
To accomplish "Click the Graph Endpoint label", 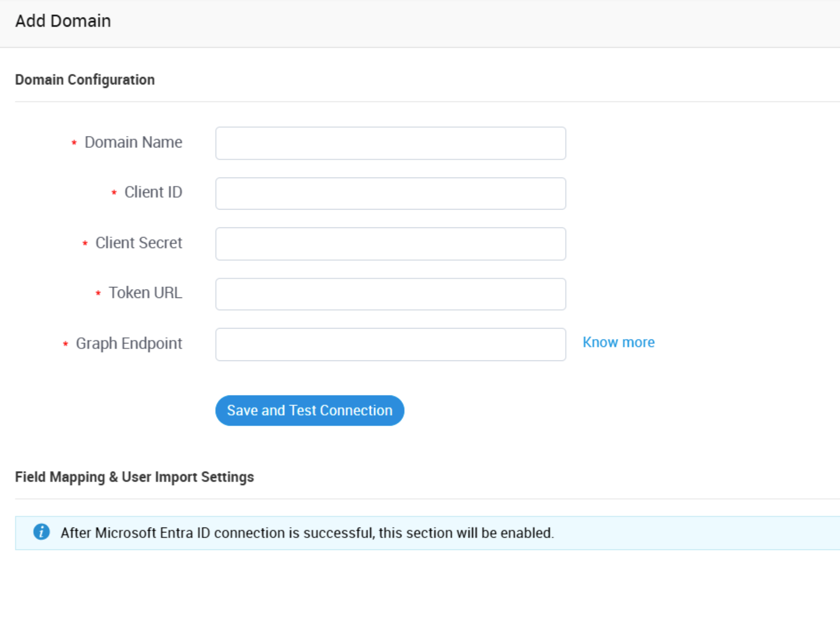I will pyautogui.click(x=128, y=343).
